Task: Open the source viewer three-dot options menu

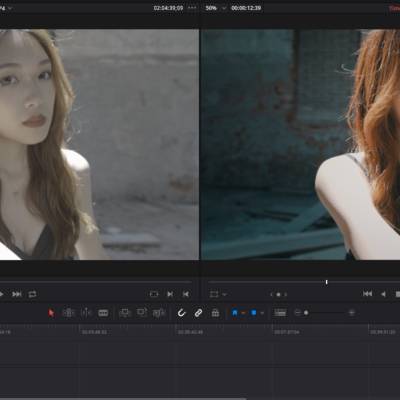Action: click(192, 7)
